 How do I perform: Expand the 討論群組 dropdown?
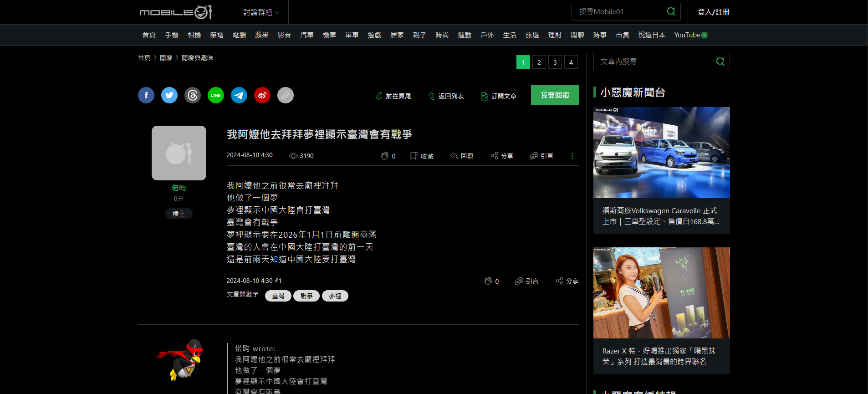[x=261, y=12]
